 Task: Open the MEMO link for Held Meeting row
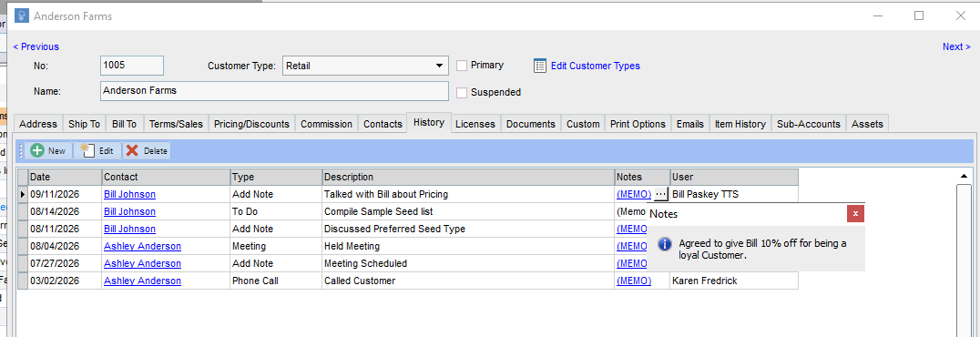coord(632,246)
